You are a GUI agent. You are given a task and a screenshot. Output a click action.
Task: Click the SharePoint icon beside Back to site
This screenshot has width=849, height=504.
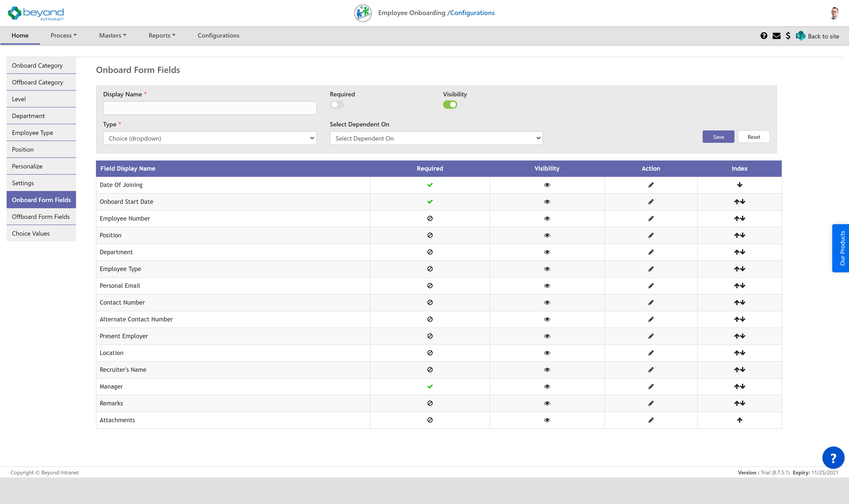coord(800,36)
